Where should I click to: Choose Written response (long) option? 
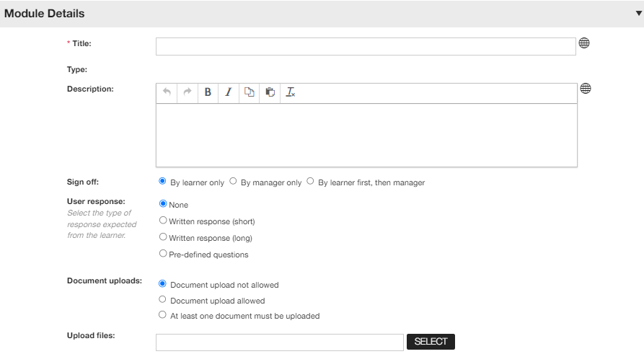pos(163,237)
